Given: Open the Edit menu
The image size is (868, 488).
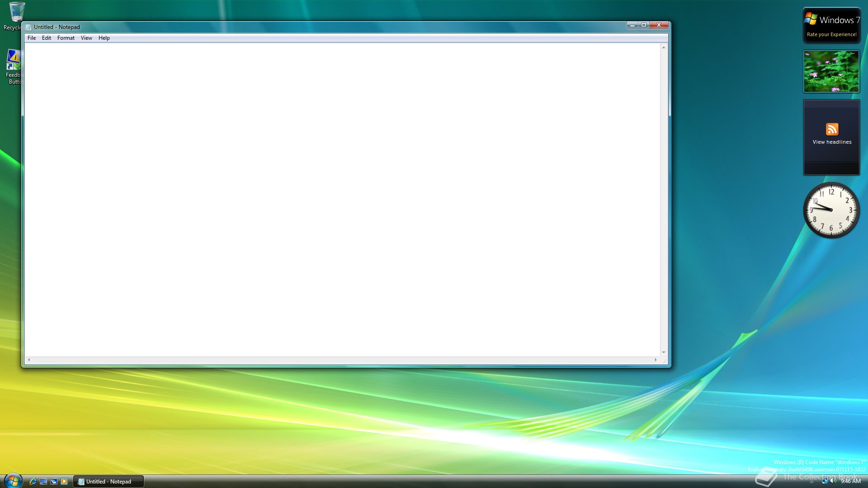Looking at the screenshot, I should 47,38.
